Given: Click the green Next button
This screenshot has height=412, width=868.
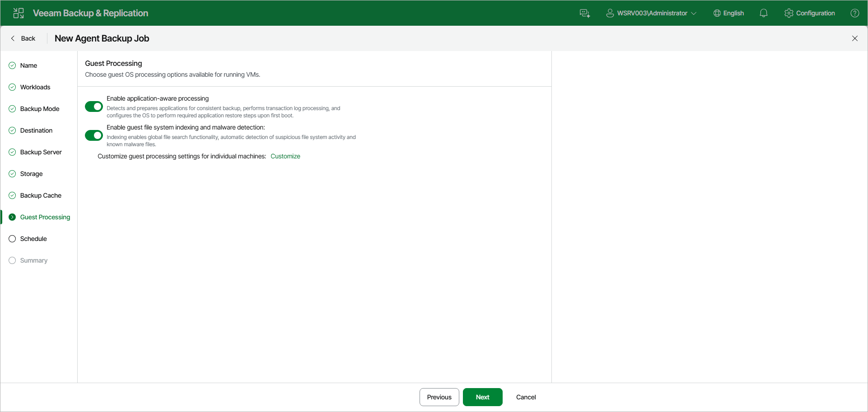Looking at the screenshot, I should point(483,397).
